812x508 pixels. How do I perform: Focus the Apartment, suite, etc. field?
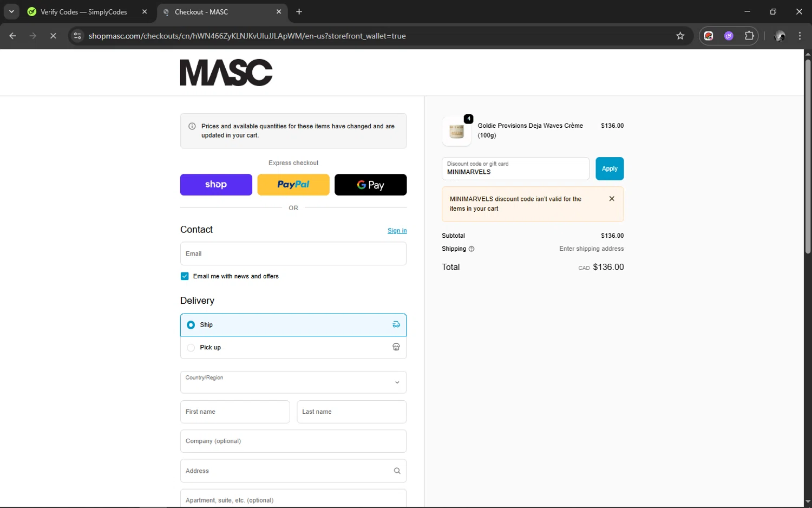[293, 499]
